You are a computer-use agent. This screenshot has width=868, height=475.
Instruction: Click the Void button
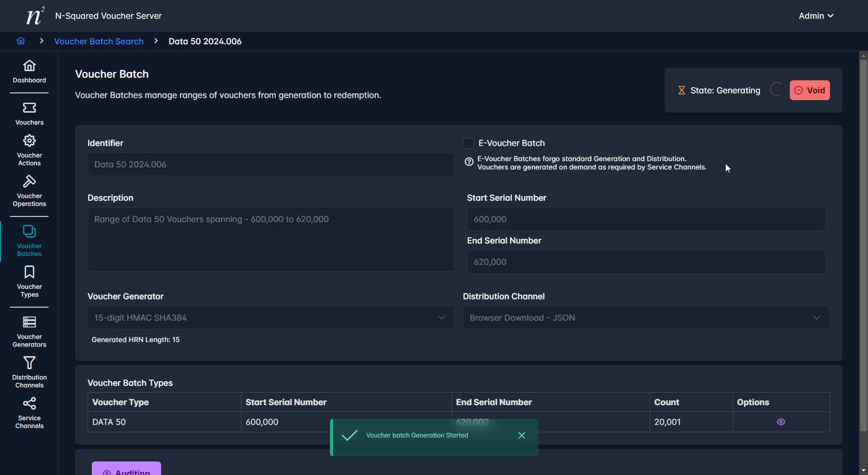(809, 90)
